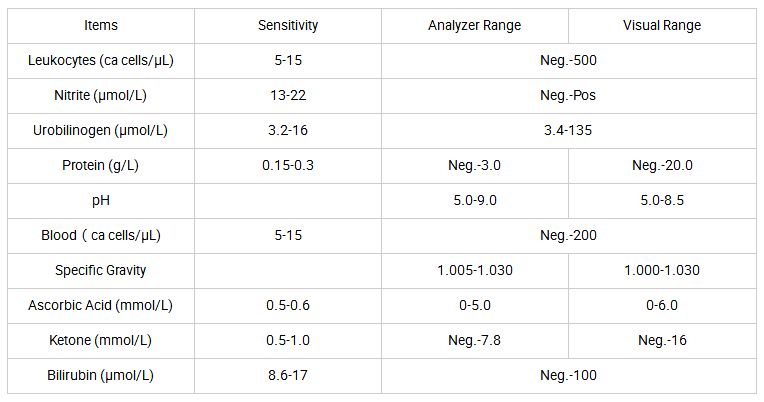This screenshot has width=764, height=402.
Task: Select the Nitrite row label cell
Action: pos(101,95)
